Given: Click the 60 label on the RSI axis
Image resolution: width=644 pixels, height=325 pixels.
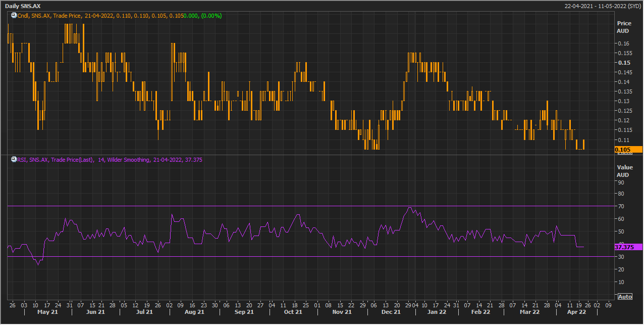Looking at the screenshot, I should click(x=621, y=219).
